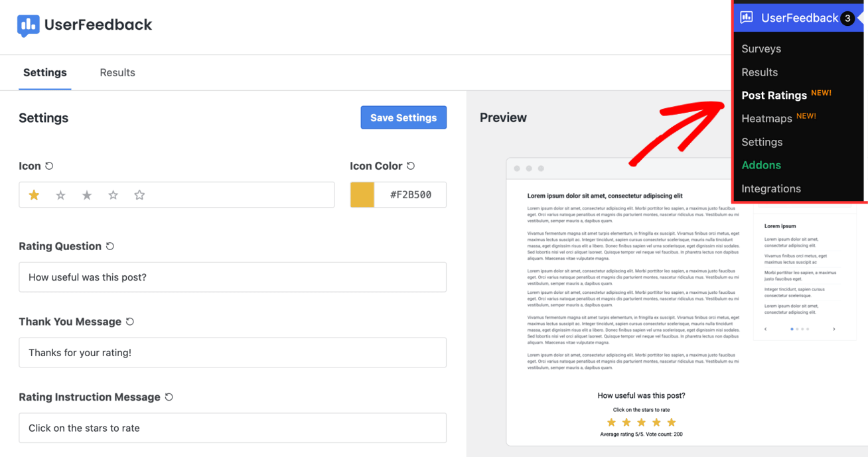Click the active blue carousel dot in preview
The height and width of the screenshot is (457, 868).
tap(792, 329)
